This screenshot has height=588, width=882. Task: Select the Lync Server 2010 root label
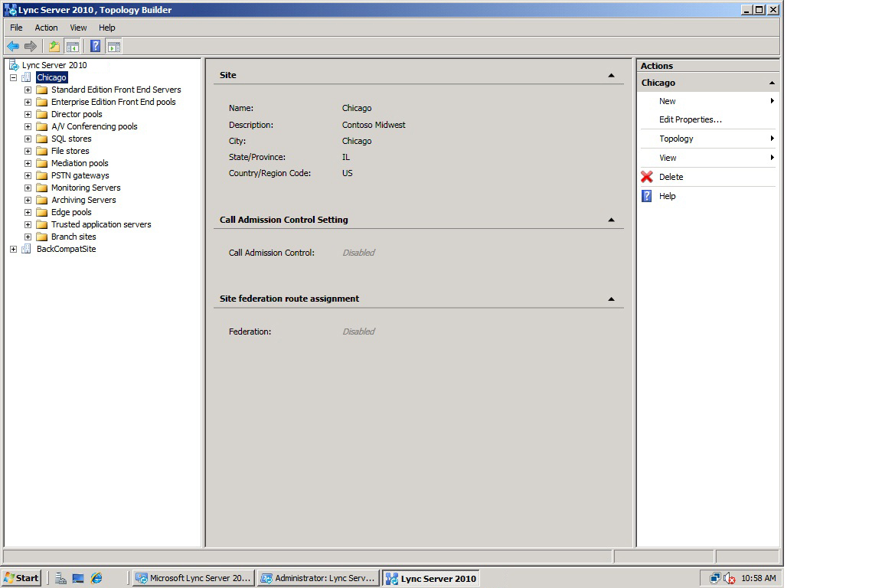(x=54, y=65)
